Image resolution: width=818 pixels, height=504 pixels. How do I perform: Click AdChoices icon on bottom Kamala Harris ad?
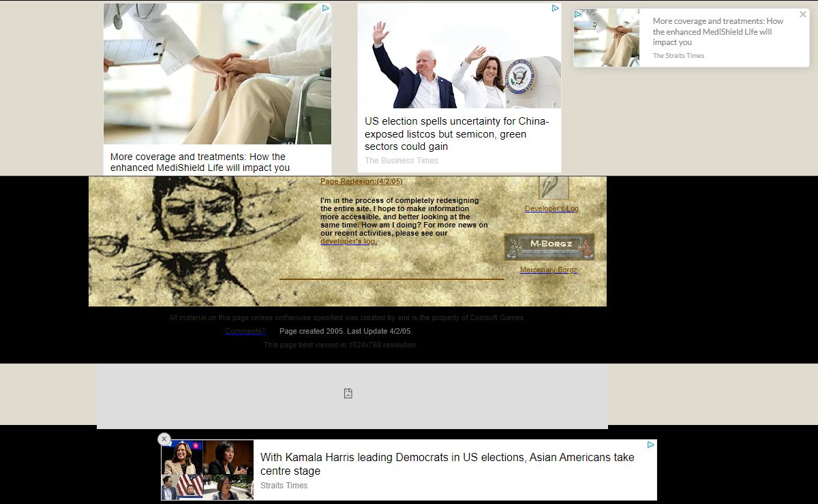[x=651, y=445]
